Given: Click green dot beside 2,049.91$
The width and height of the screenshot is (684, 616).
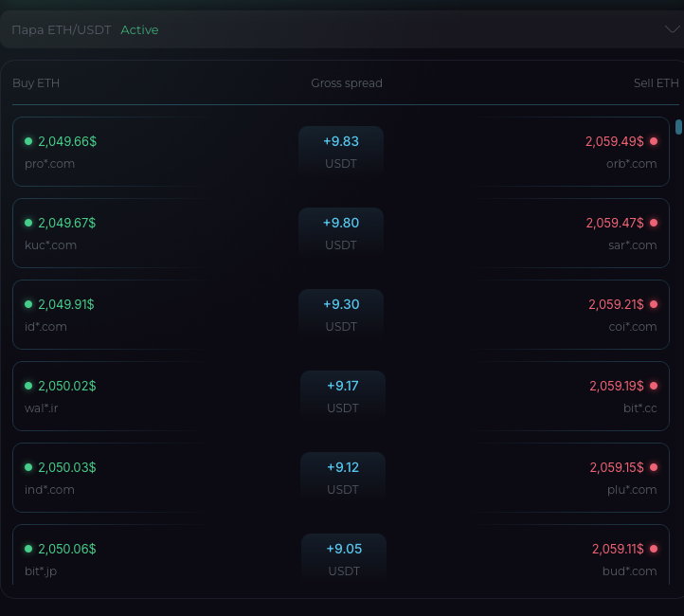Looking at the screenshot, I should pyautogui.click(x=28, y=304).
